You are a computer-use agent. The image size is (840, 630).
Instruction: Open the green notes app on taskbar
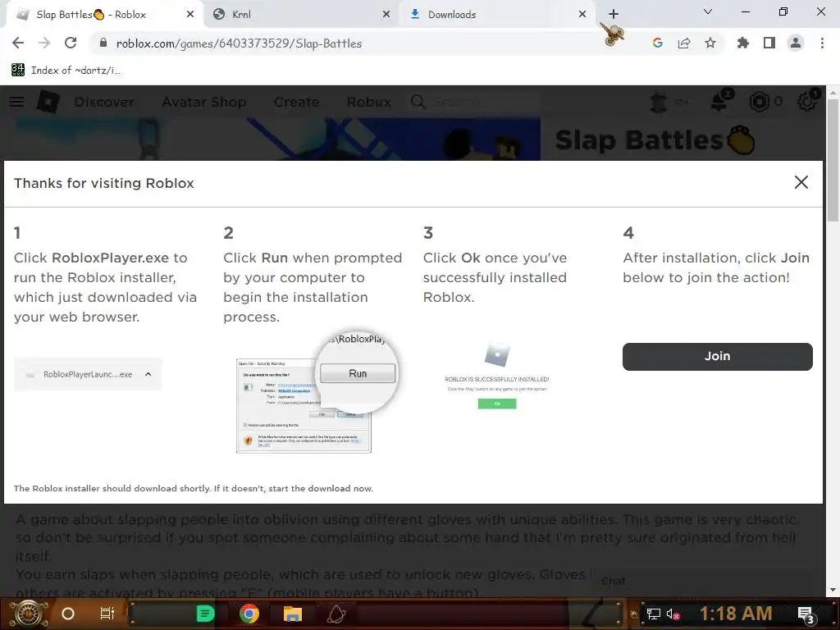point(205,614)
